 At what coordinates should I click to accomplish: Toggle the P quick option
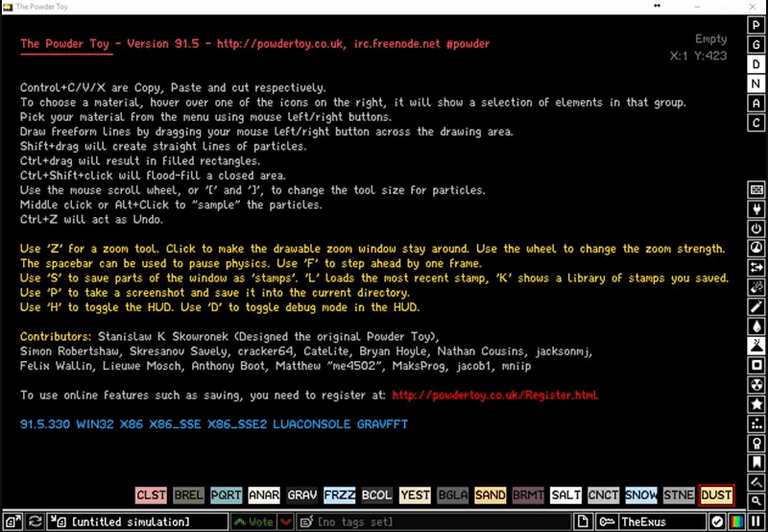pyautogui.click(x=756, y=25)
